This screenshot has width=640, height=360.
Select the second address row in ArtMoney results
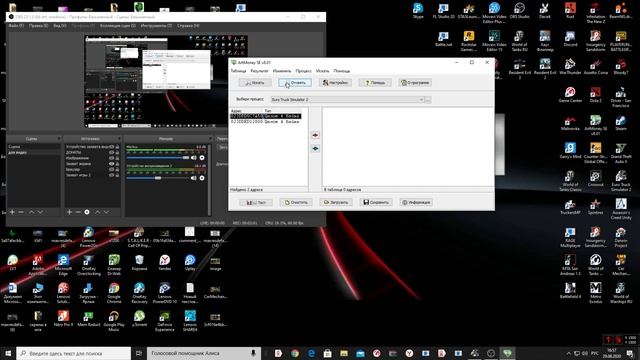(265, 122)
